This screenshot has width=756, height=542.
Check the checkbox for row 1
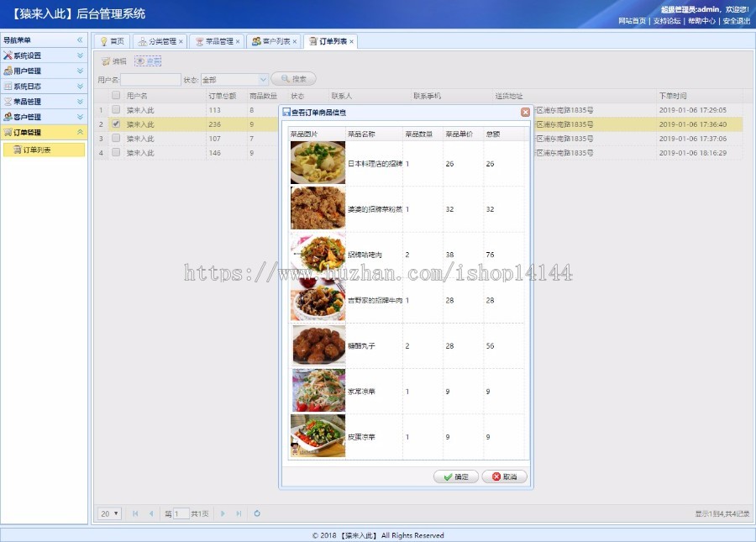point(116,110)
